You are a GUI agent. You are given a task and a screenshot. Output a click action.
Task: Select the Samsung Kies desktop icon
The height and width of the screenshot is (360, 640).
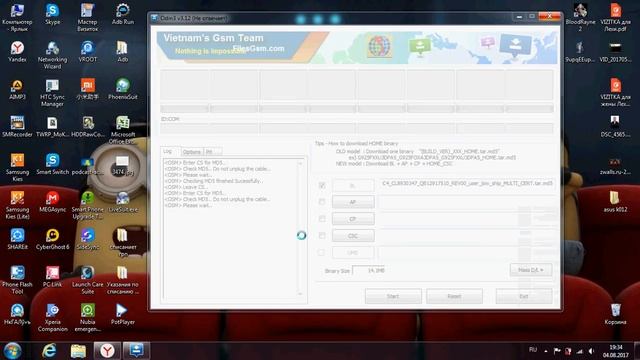pos(17,168)
